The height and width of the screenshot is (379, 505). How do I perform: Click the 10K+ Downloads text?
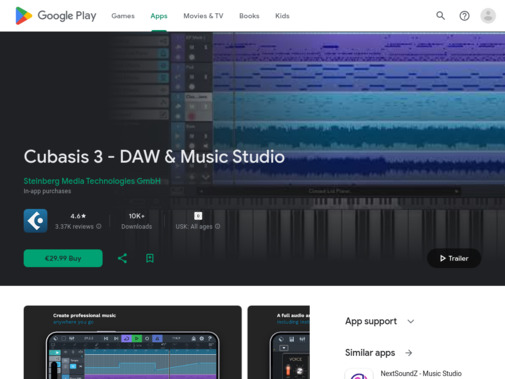click(x=137, y=221)
